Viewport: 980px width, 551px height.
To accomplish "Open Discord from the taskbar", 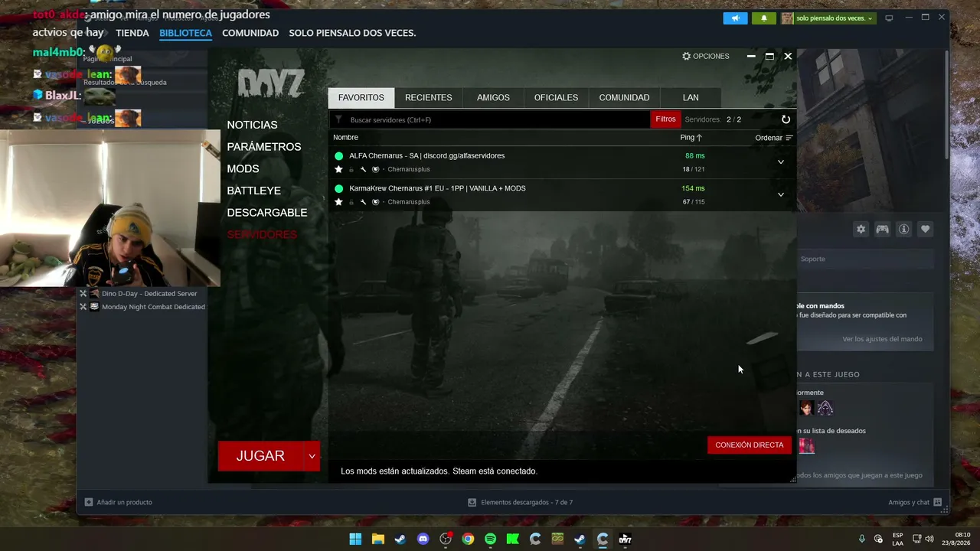I will coord(423,540).
